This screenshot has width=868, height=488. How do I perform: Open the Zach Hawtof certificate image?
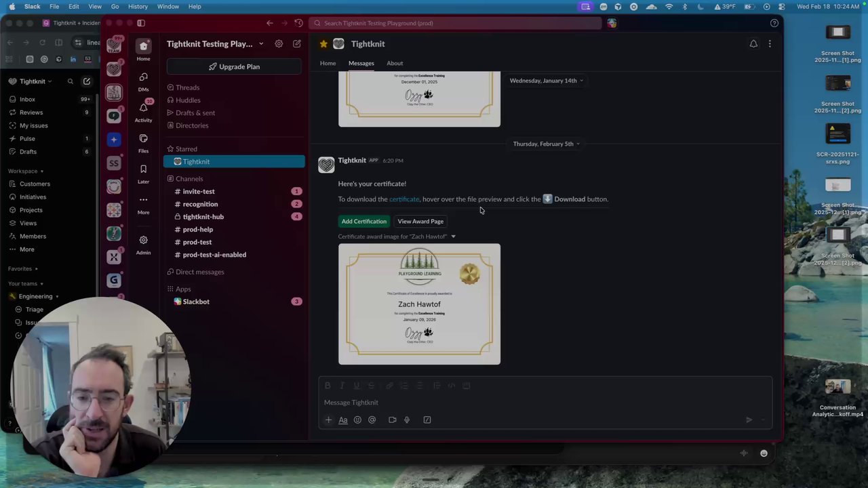[x=420, y=304]
